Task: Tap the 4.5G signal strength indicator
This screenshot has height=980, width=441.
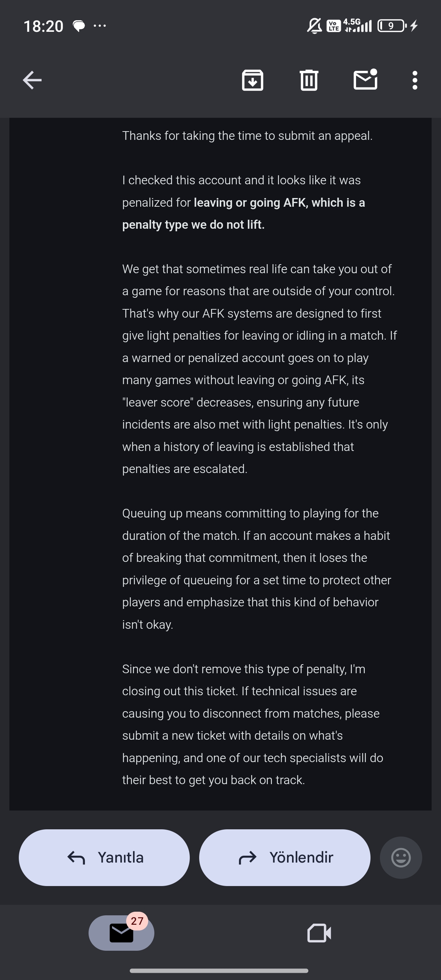Action: click(x=357, y=25)
